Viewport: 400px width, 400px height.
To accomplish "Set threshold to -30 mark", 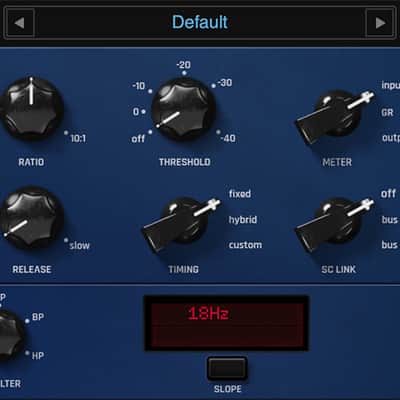I will coord(225,82).
